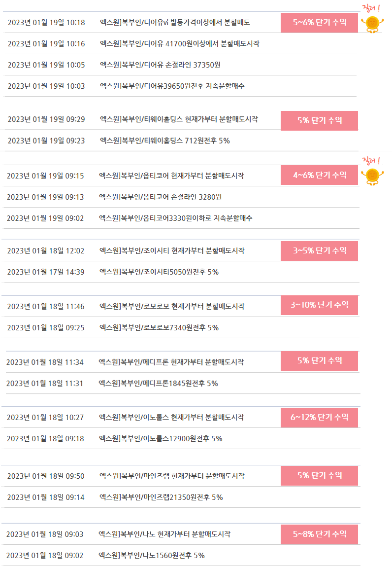The width and height of the screenshot is (392, 566).
Task: Open the 이노룰스12900원전후 5% entry
Action: pyautogui.click(x=161, y=439)
